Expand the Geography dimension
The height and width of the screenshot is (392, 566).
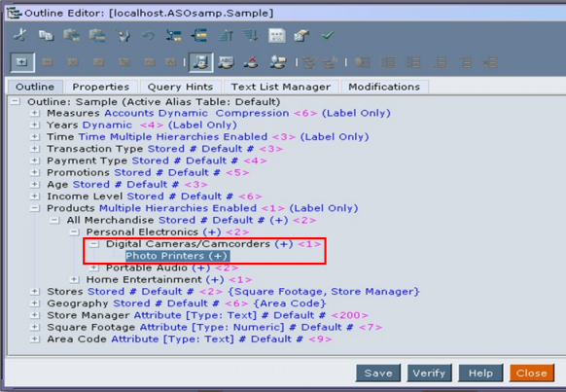35,303
